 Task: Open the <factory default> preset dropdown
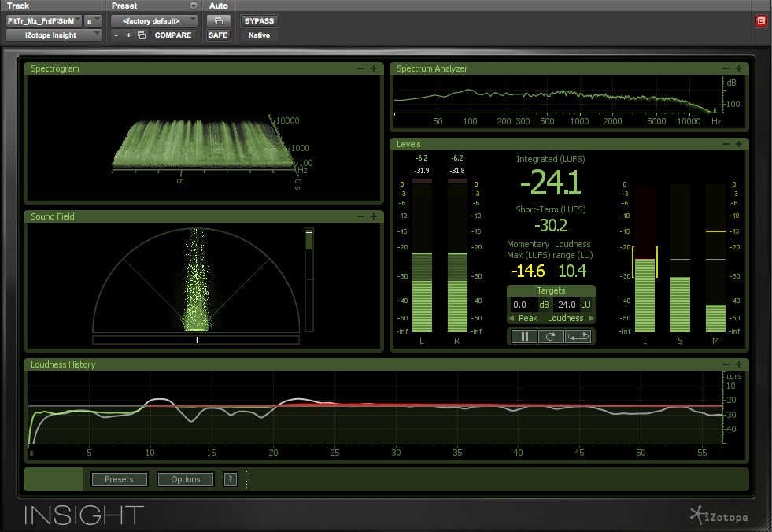click(x=153, y=20)
